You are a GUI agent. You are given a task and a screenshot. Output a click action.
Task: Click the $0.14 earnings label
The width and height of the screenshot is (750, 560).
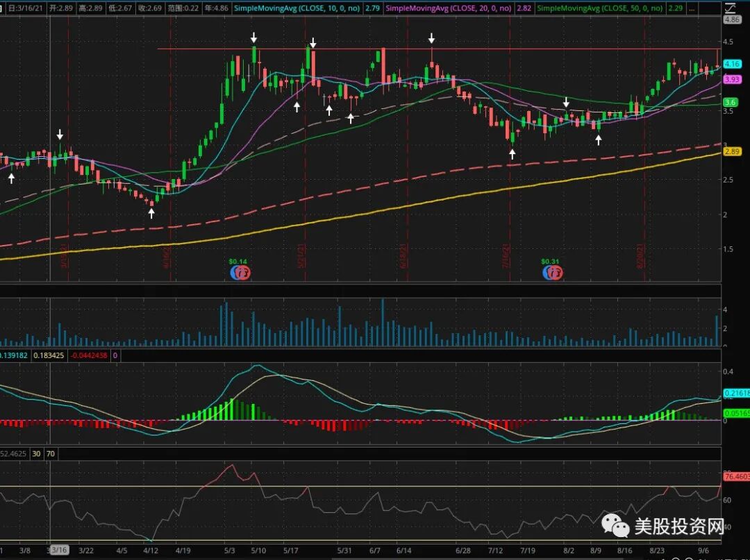pyautogui.click(x=237, y=262)
